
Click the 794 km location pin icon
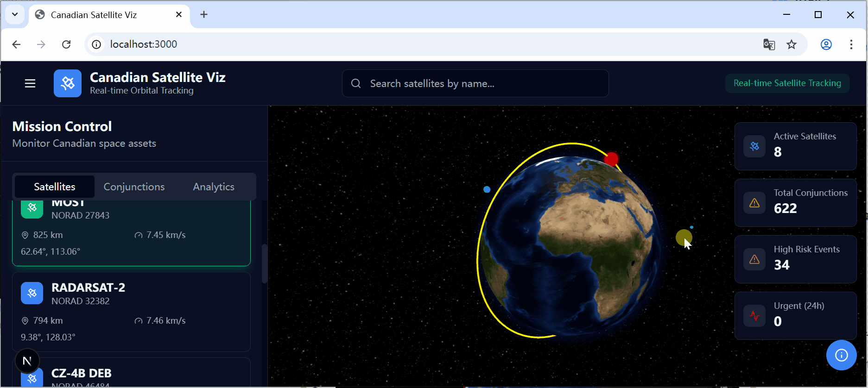pyautogui.click(x=25, y=321)
